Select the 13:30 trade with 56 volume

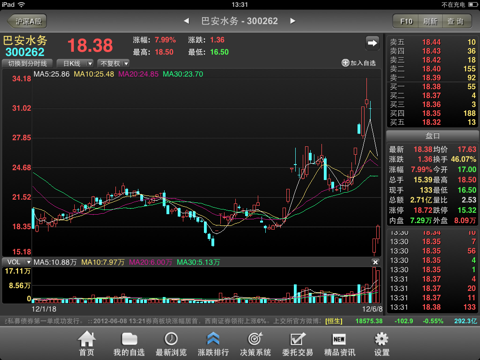(x=433, y=251)
